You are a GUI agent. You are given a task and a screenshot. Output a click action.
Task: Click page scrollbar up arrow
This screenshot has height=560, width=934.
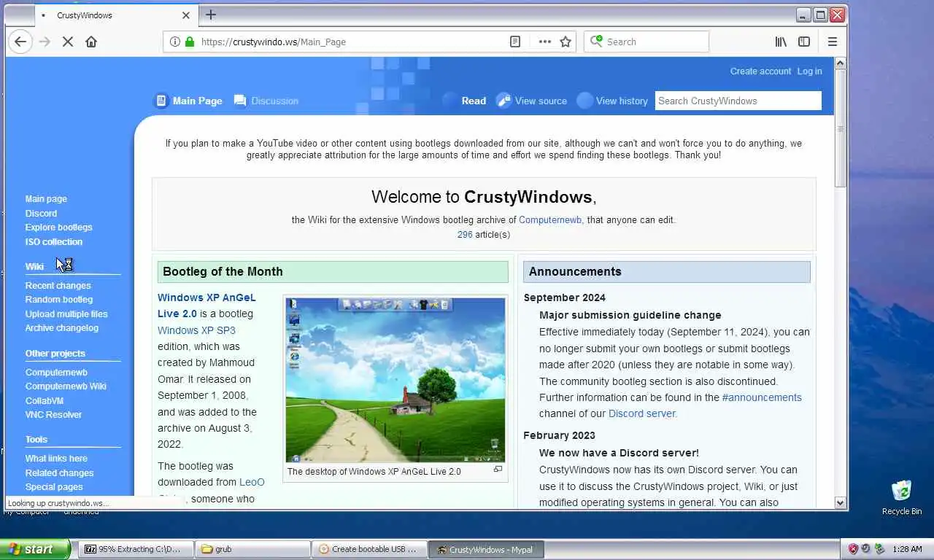point(840,63)
